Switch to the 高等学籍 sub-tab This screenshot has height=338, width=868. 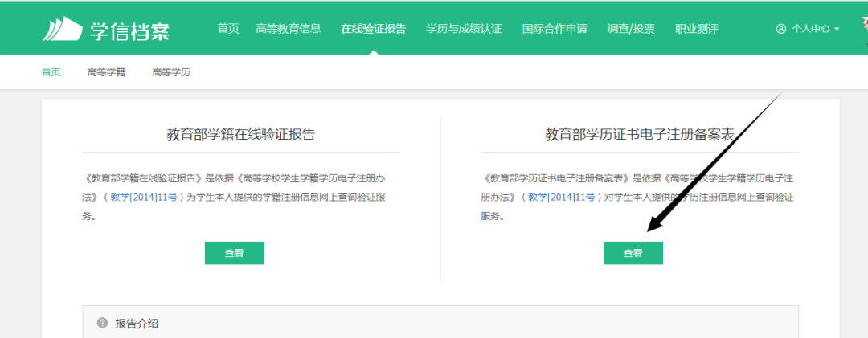pyautogui.click(x=106, y=72)
